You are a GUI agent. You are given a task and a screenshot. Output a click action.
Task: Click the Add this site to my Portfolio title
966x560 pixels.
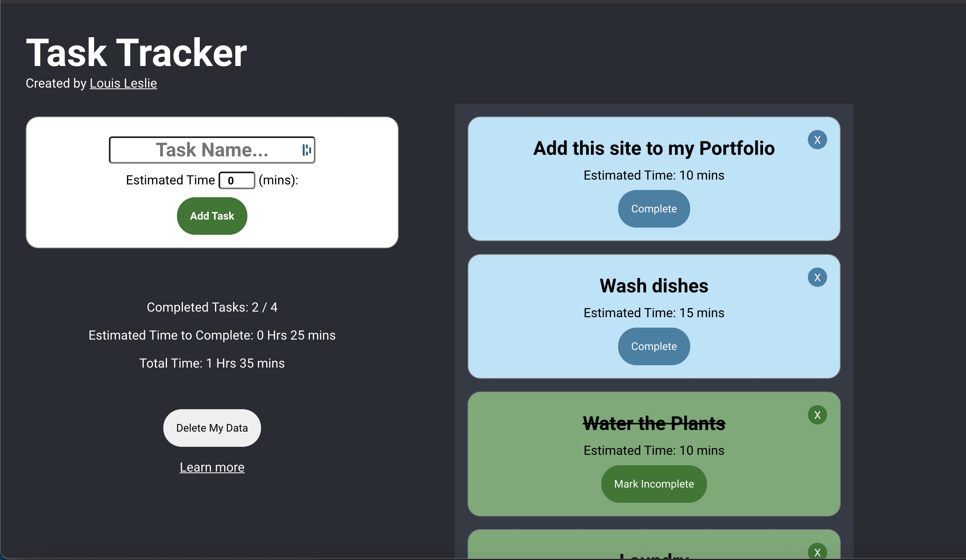click(x=654, y=148)
